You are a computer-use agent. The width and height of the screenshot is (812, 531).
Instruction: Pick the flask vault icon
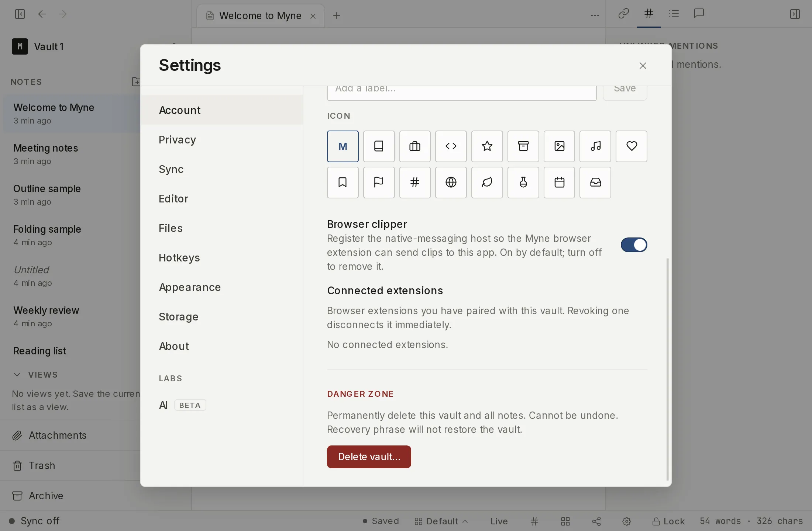(x=523, y=183)
